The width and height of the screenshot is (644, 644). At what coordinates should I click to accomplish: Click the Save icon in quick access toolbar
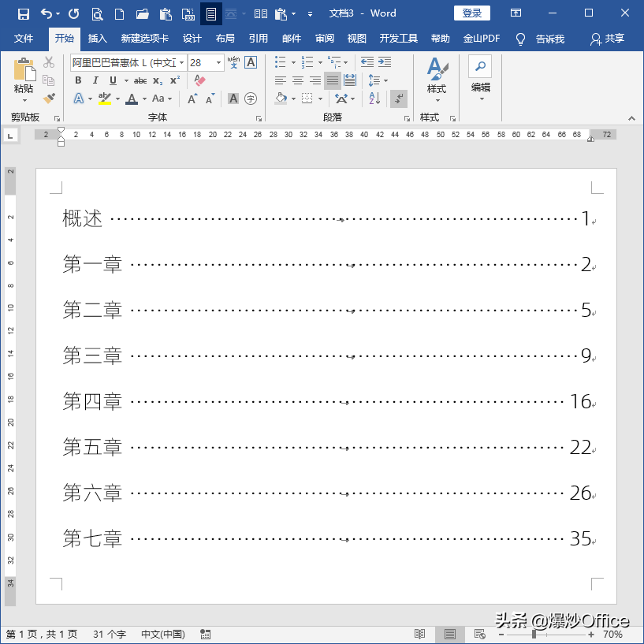tap(24, 14)
